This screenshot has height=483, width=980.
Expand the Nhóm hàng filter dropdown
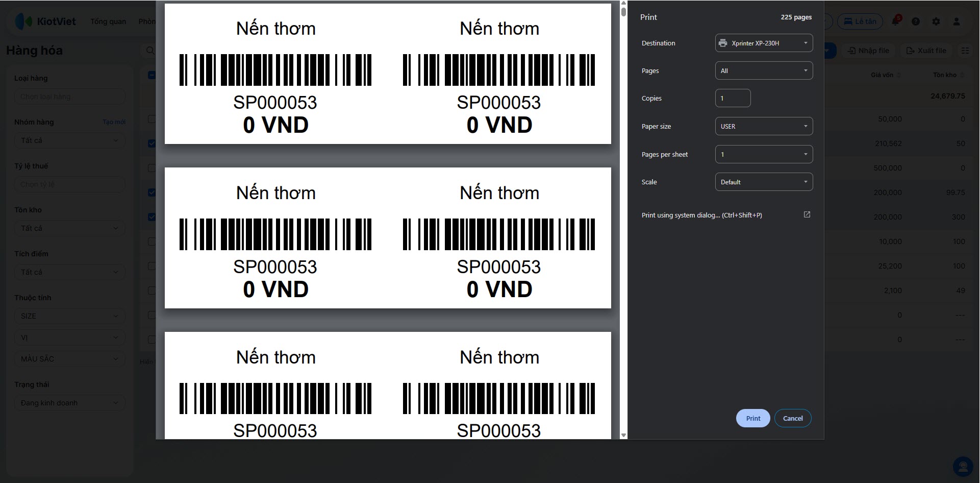70,140
